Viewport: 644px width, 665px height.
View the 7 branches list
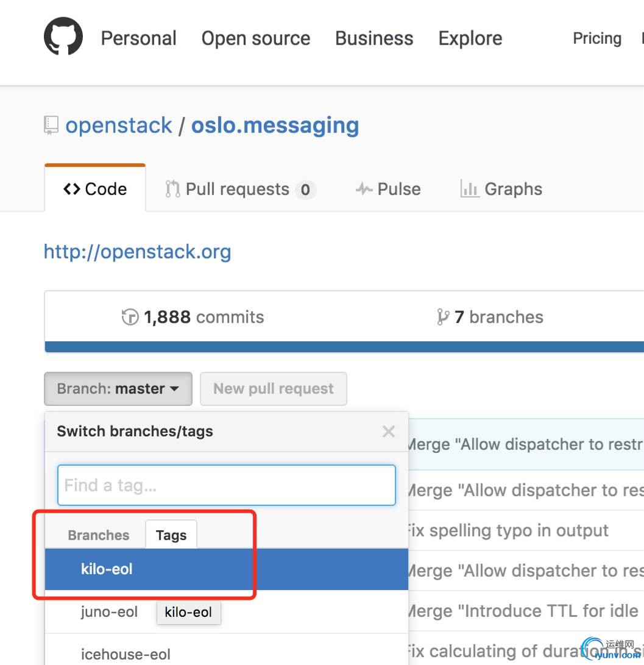point(490,317)
